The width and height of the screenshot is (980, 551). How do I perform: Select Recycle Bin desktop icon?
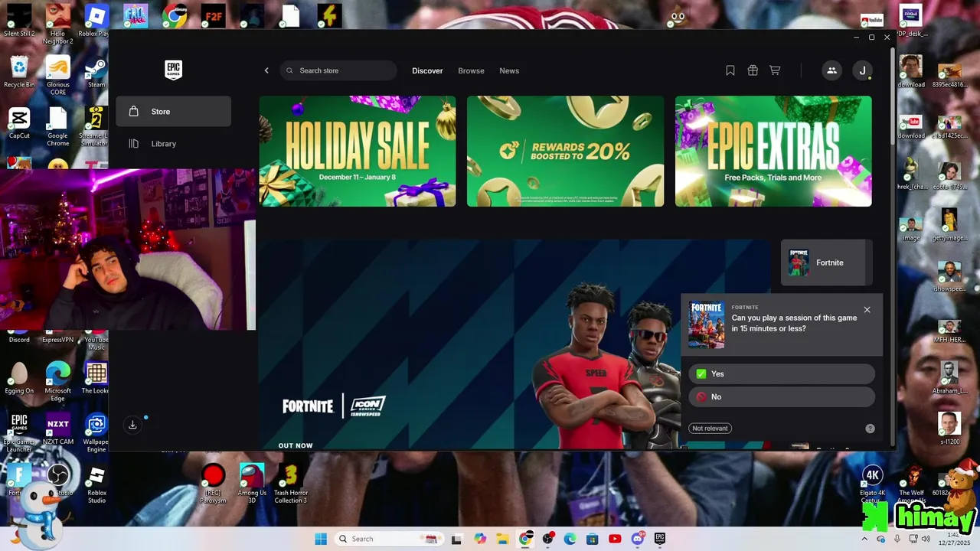19,72
